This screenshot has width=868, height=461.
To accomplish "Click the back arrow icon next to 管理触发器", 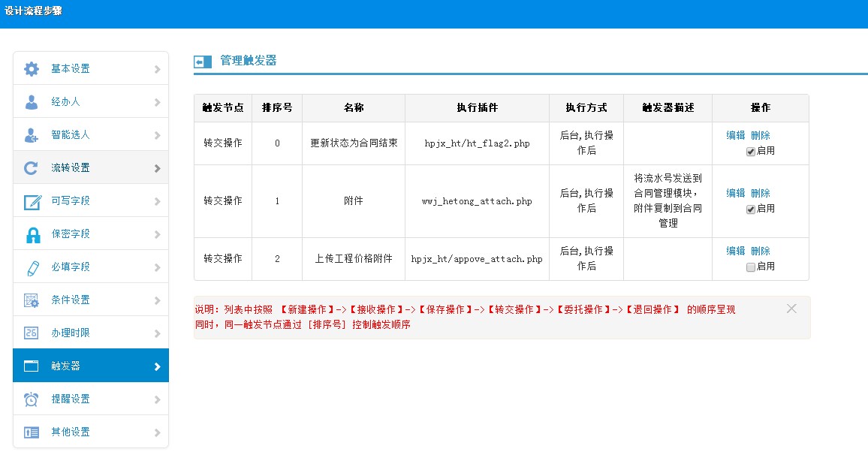I will tap(203, 62).
